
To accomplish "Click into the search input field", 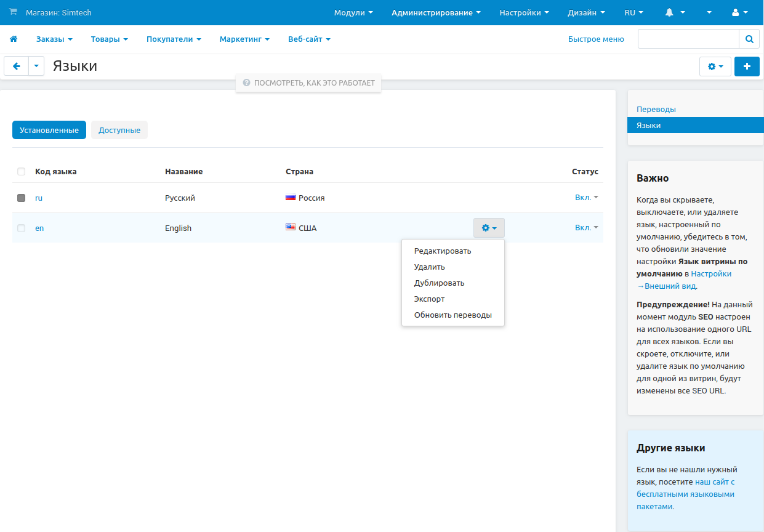I will (x=688, y=39).
